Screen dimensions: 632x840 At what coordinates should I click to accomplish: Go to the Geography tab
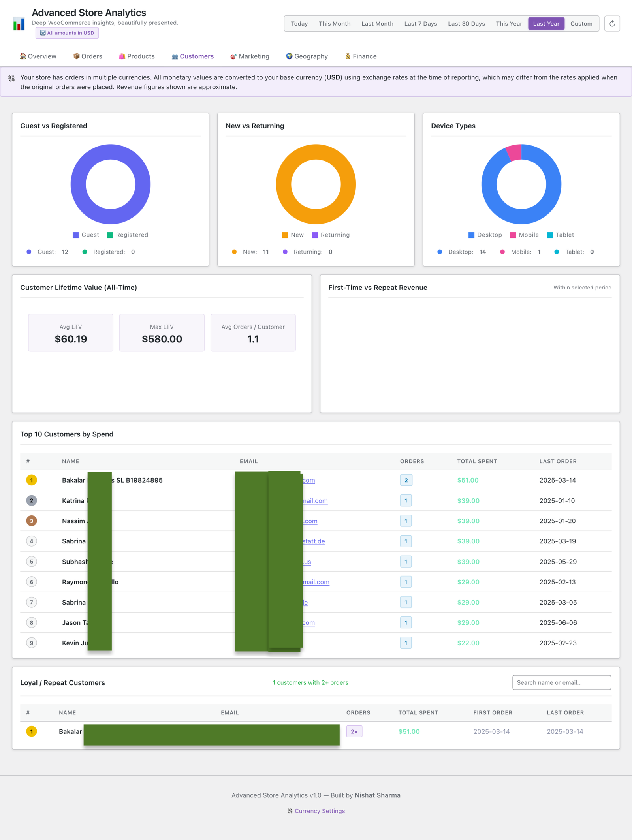[307, 56]
